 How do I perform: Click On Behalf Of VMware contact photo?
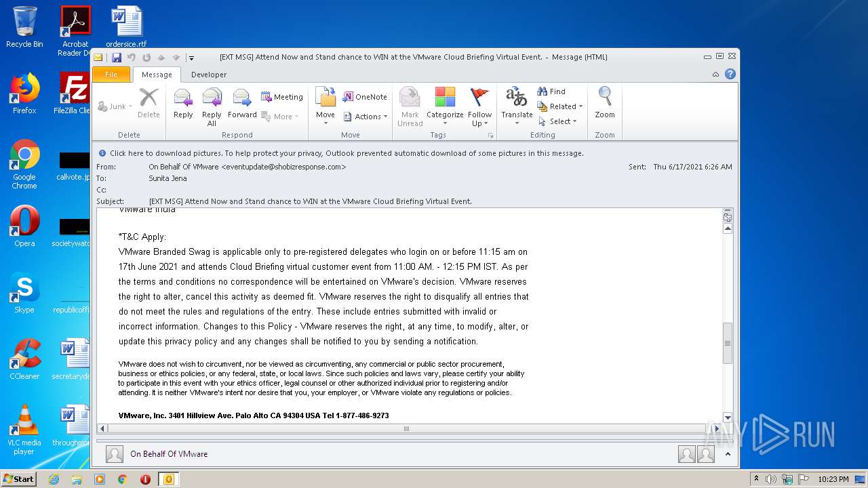[115, 454]
